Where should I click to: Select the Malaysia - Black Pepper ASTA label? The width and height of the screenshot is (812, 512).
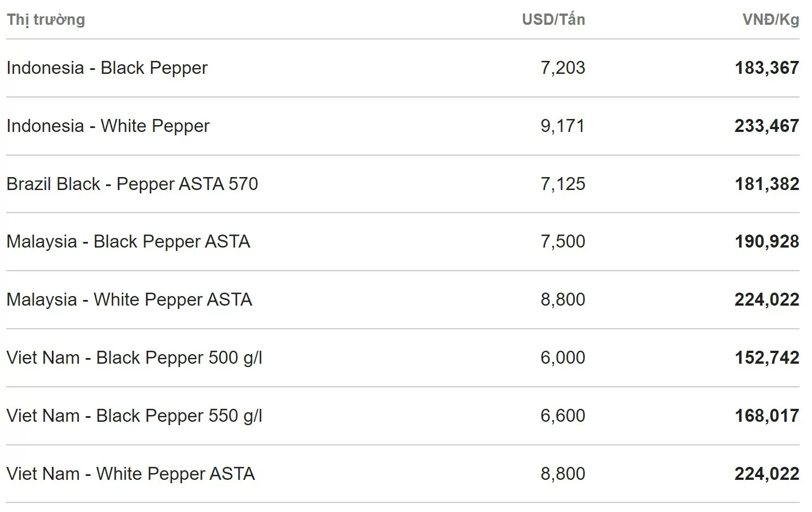[128, 241]
